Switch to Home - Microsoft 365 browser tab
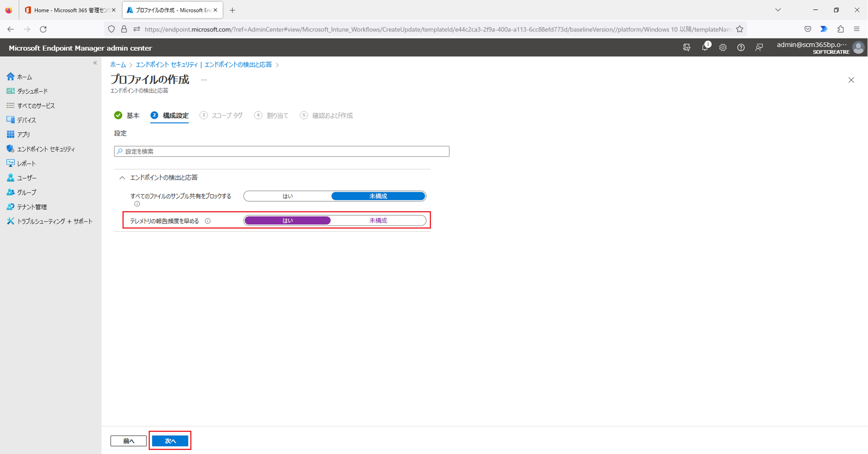 click(70, 10)
